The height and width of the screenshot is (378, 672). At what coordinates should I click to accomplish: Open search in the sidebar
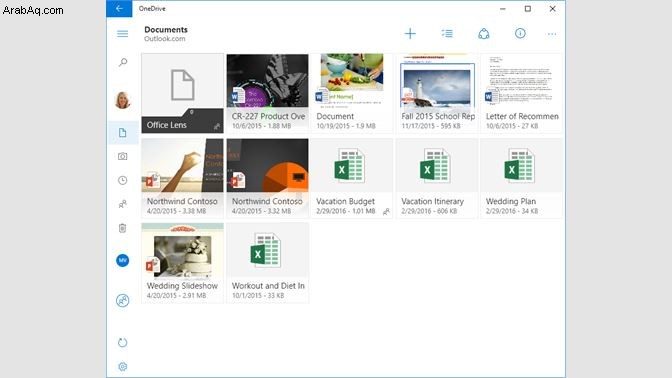click(x=123, y=63)
